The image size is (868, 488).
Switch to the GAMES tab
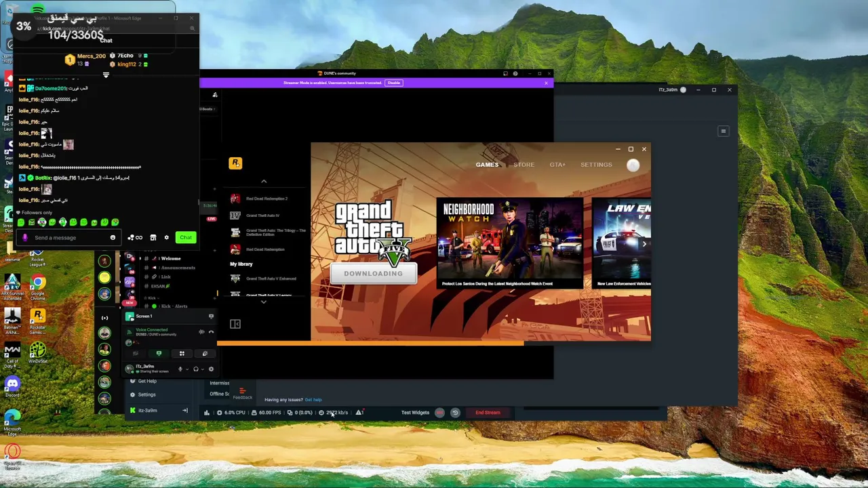487,165
